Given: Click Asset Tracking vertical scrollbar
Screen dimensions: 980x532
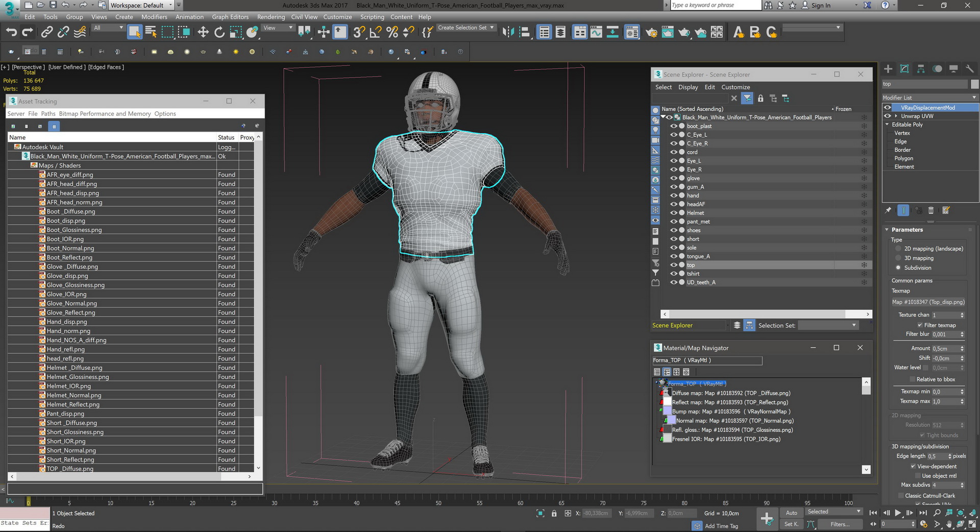Looking at the screenshot, I should pyautogui.click(x=258, y=302).
